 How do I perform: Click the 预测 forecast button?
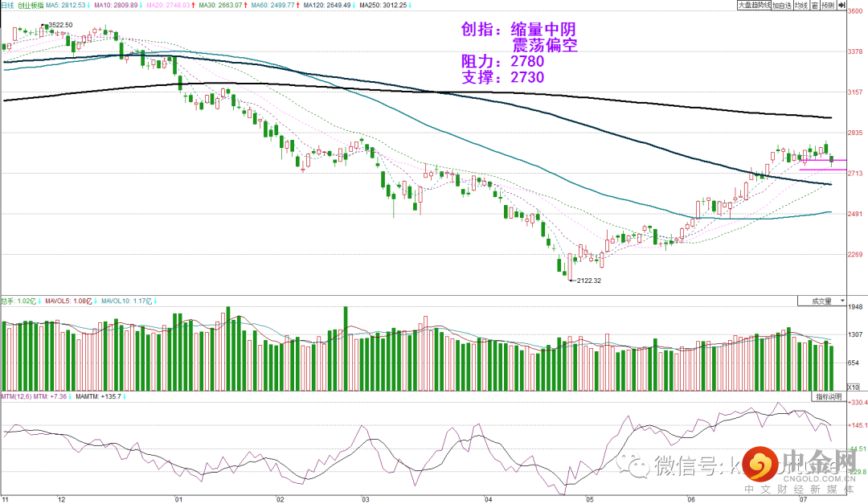point(828,5)
